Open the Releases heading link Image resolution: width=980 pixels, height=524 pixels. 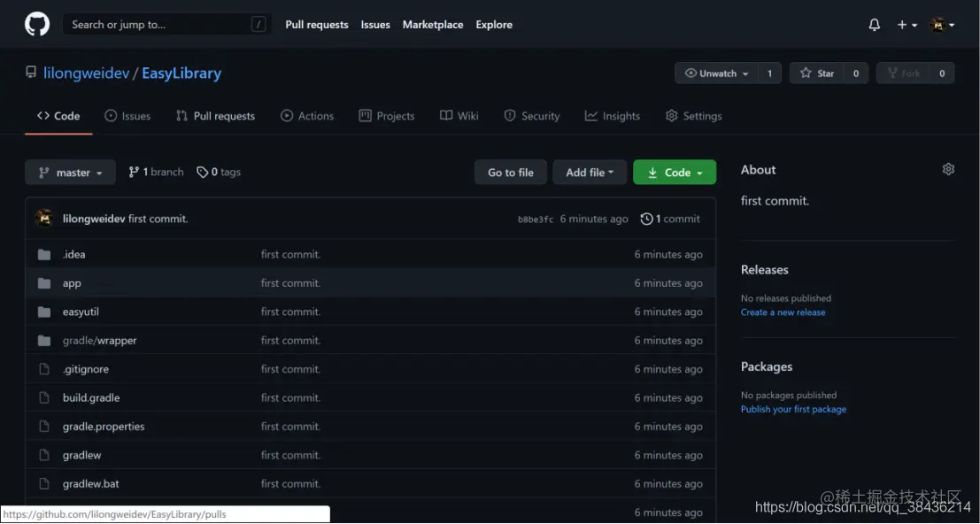[x=764, y=270]
